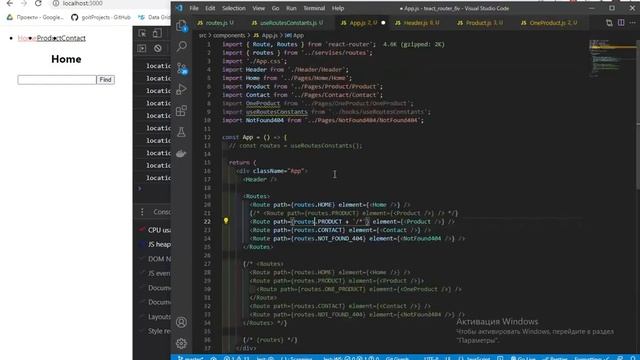This screenshot has height=360, width=640.
Task: Open the Search view in activity bar
Action: (181, 46)
